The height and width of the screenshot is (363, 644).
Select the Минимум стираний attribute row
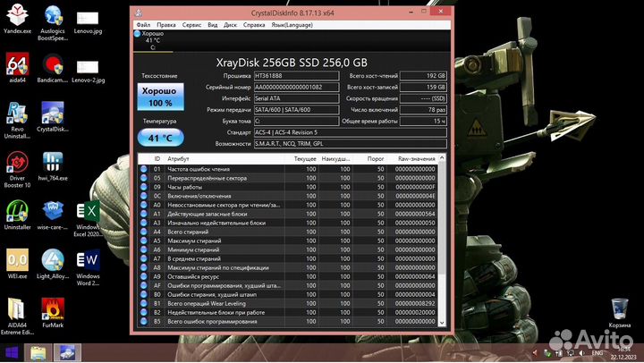[x=288, y=249]
